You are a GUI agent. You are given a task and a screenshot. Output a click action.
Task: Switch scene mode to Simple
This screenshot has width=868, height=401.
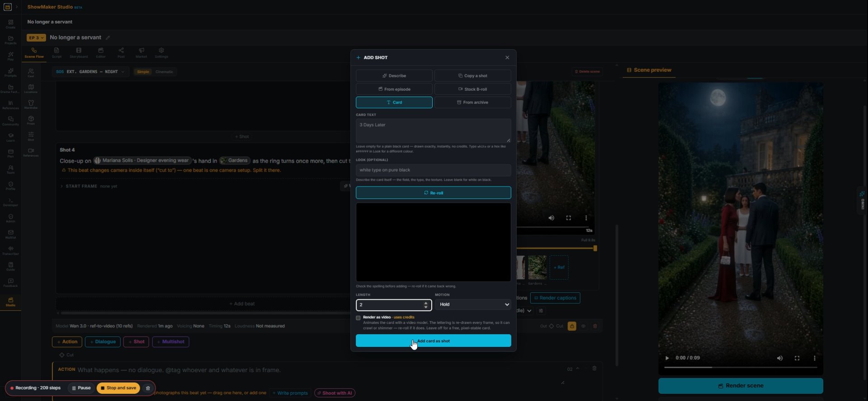pyautogui.click(x=143, y=72)
